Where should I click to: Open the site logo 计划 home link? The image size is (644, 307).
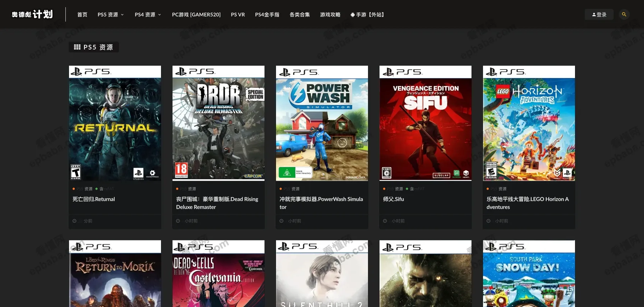(x=32, y=14)
